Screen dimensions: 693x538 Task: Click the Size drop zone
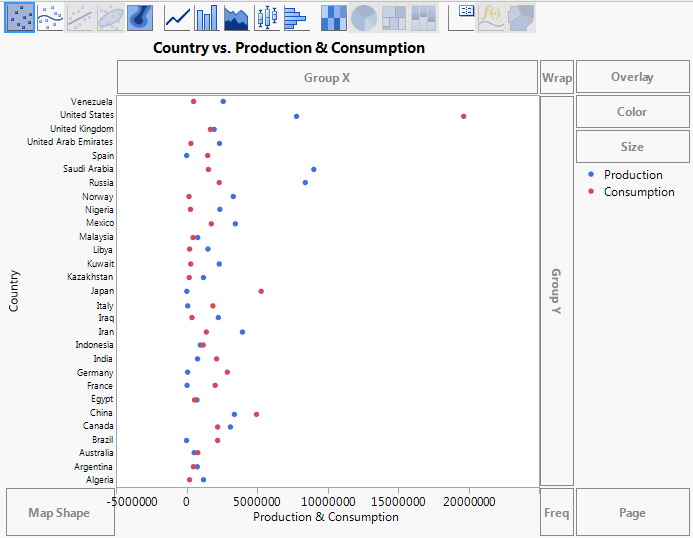tap(632, 146)
